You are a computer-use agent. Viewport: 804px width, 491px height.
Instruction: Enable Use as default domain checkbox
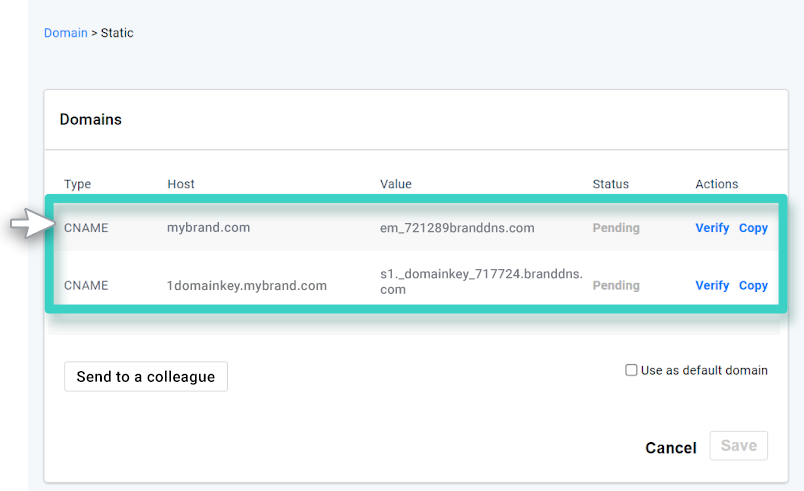(631, 370)
